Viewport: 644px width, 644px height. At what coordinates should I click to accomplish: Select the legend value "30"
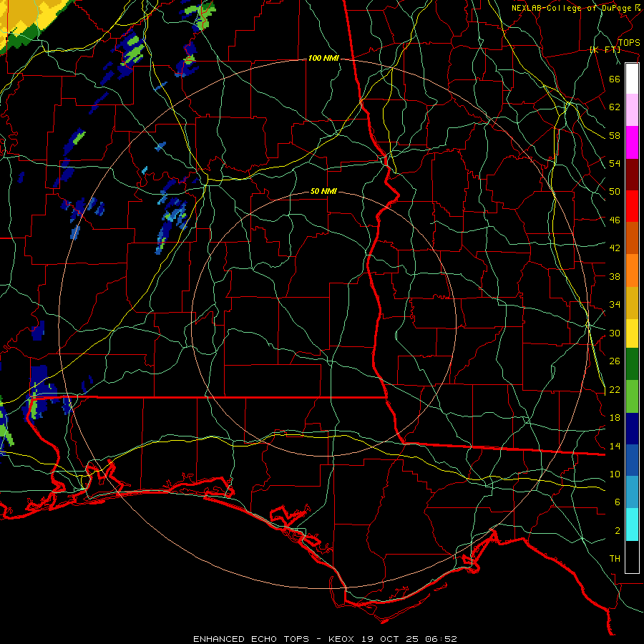click(615, 333)
